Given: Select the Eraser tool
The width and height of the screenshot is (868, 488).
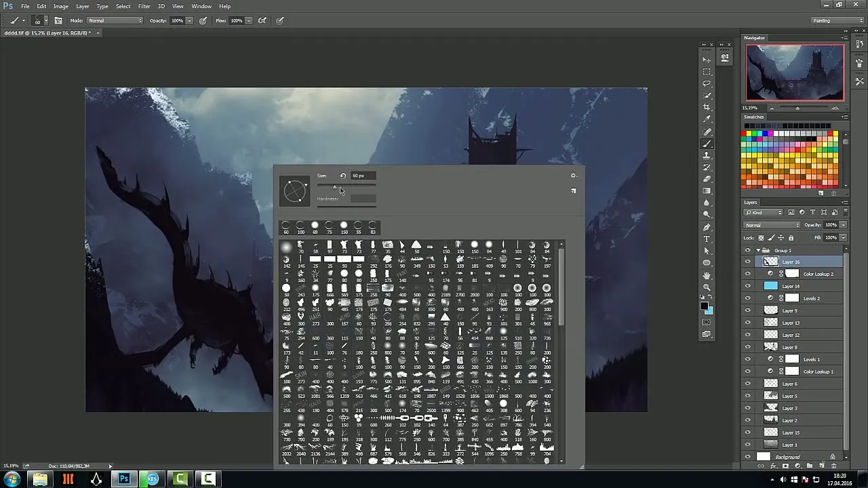Looking at the screenshot, I should coord(707,180).
